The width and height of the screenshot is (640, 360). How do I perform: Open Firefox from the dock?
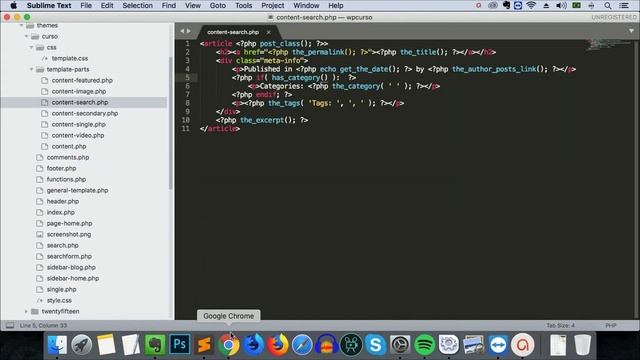pos(278,344)
